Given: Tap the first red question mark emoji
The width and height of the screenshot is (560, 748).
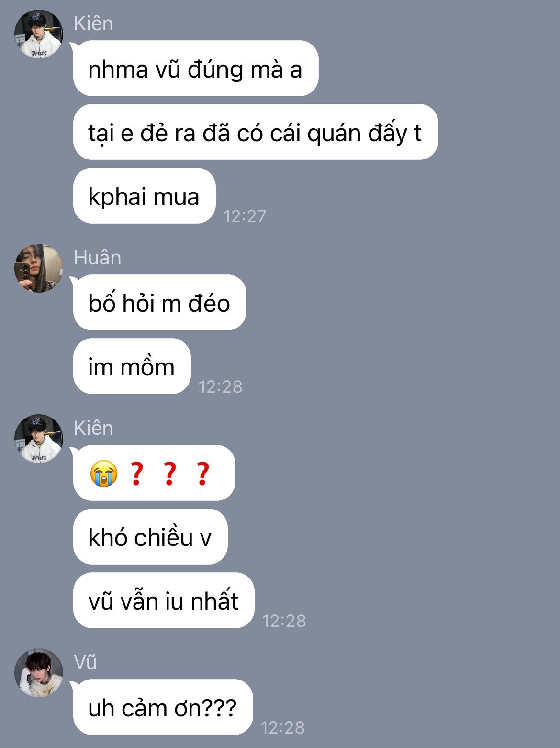Looking at the screenshot, I should tap(137, 473).
